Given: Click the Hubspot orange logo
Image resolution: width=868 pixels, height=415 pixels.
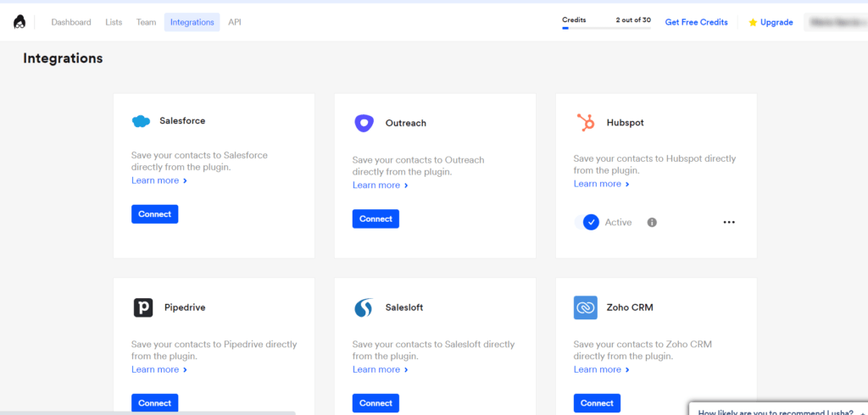Looking at the screenshot, I should [x=585, y=122].
